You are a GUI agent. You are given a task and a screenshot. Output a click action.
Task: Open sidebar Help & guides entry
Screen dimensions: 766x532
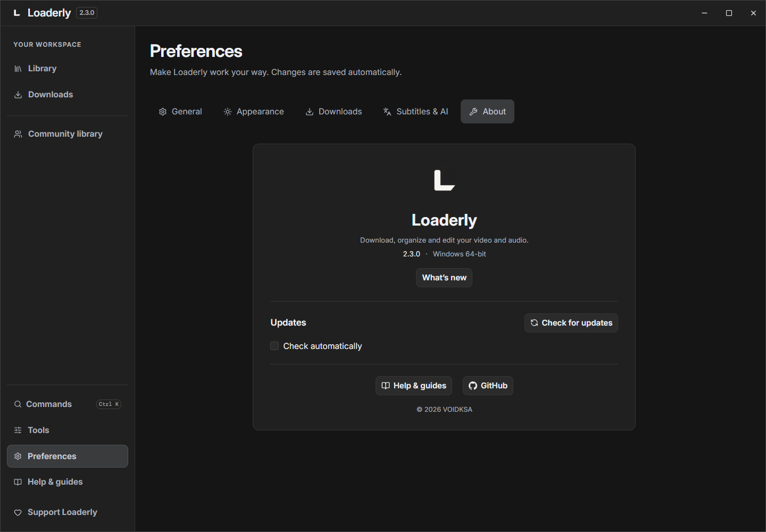(68, 482)
